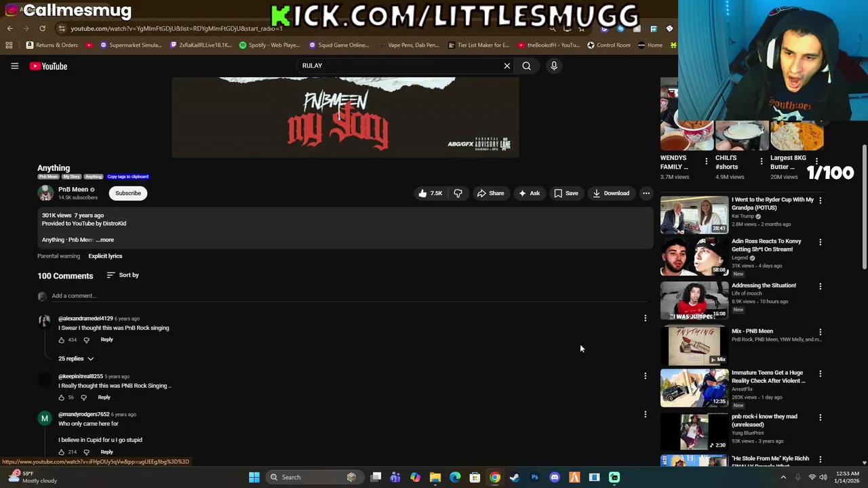Go to the YouTube home logo
This screenshot has width=868, height=488.
pyautogui.click(x=48, y=66)
